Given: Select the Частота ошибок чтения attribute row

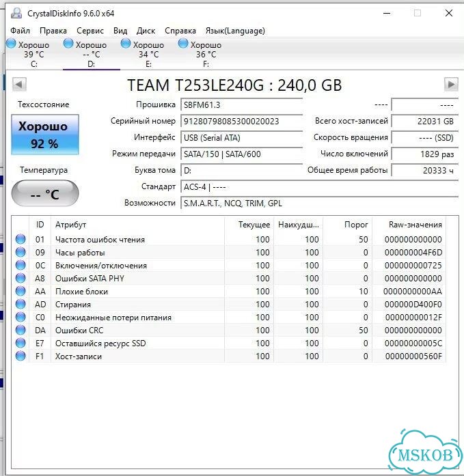Looking at the screenshot, I should point(229,239).
